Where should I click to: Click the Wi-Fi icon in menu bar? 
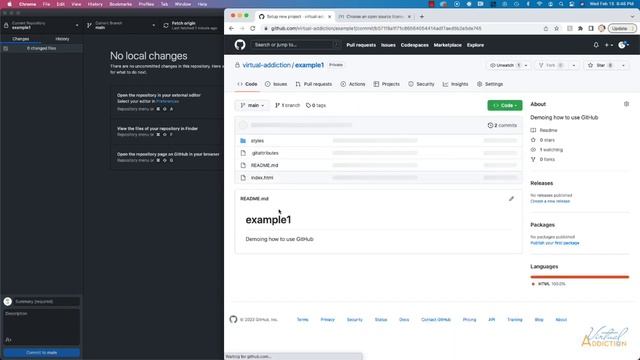(x=539, y=4)
